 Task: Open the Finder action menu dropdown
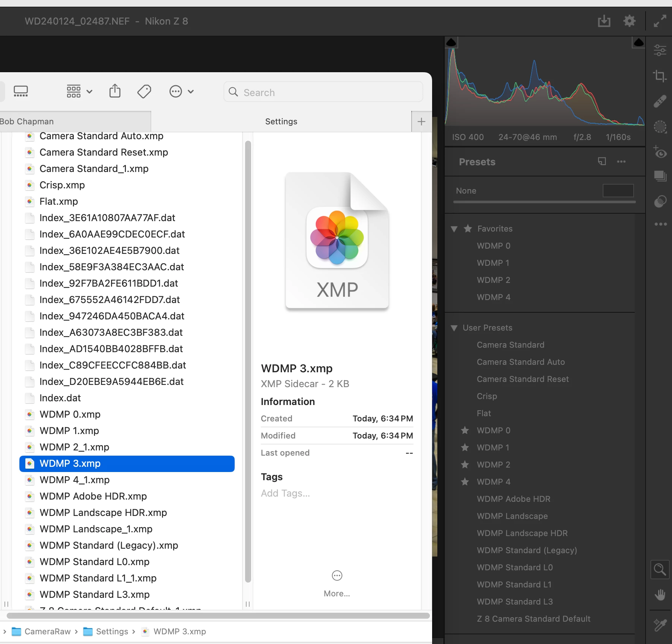click(x=181, y=92)
